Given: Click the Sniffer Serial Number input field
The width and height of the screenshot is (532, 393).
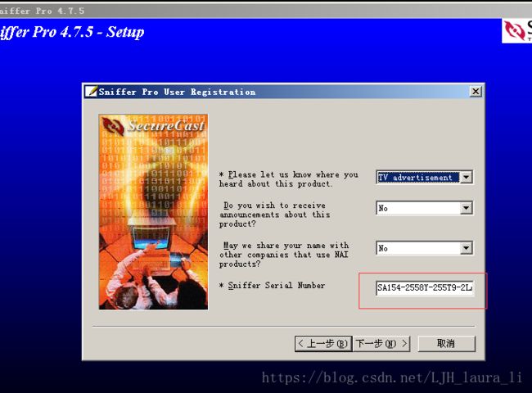Looking at the screenshot, I should (x=425, y=288).
